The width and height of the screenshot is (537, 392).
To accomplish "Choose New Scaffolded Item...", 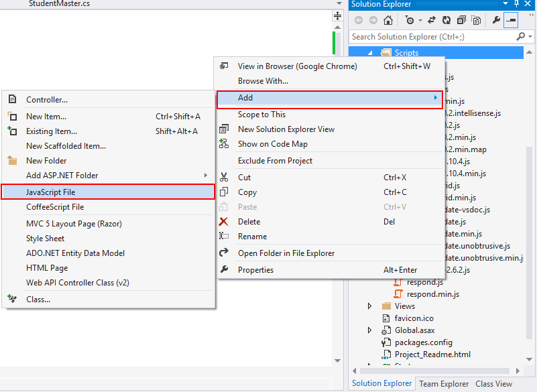I will [x=108, y=146].
